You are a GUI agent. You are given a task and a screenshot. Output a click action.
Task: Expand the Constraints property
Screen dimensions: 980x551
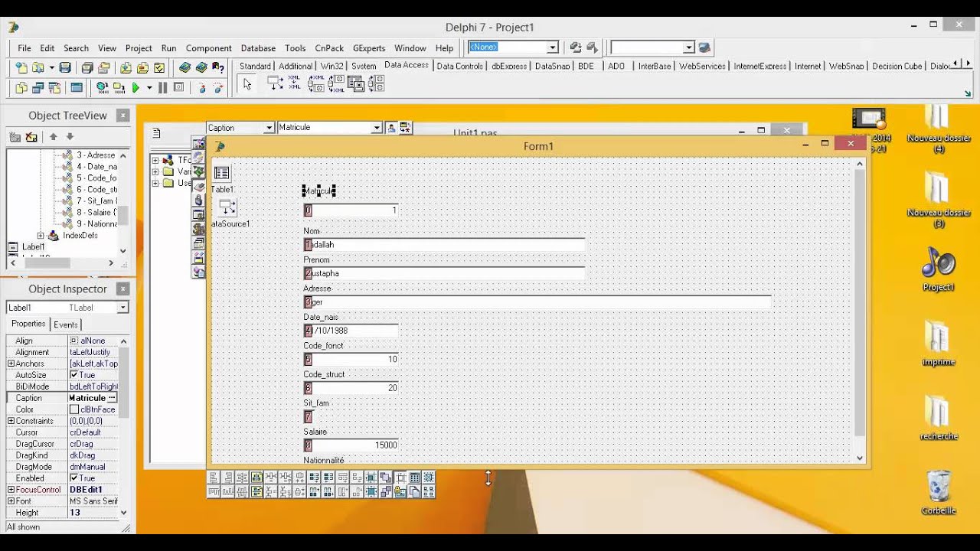pyautogui.click(x=11, y=421)
